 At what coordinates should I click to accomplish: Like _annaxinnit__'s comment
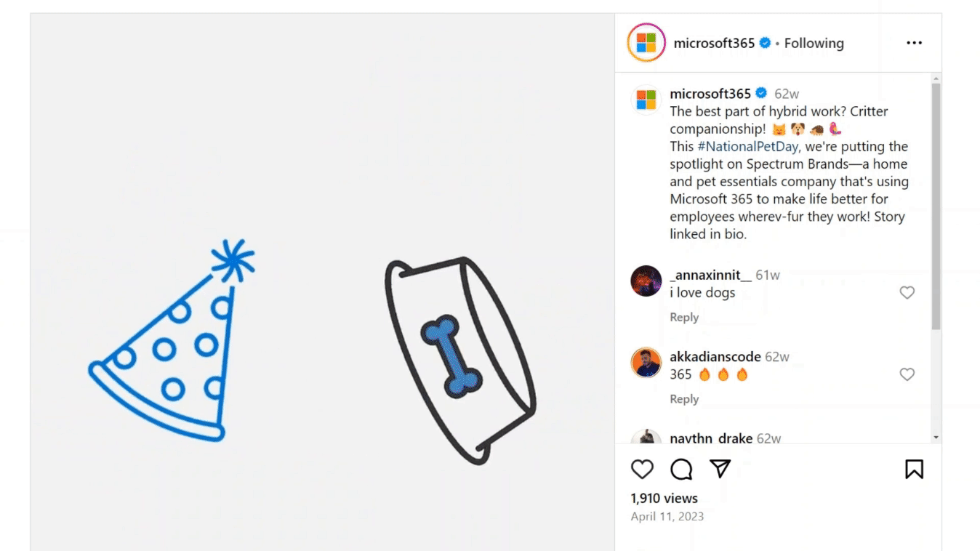tap(907, 292)
